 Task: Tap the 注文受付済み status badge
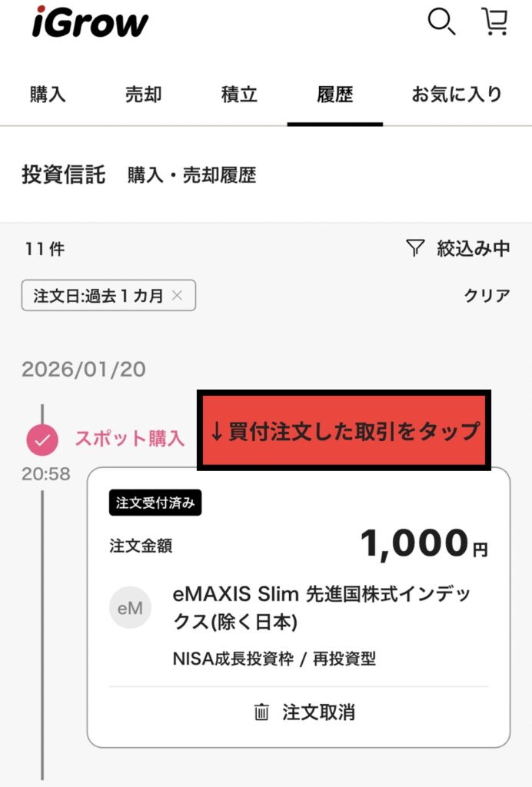(x=155, y=503)
